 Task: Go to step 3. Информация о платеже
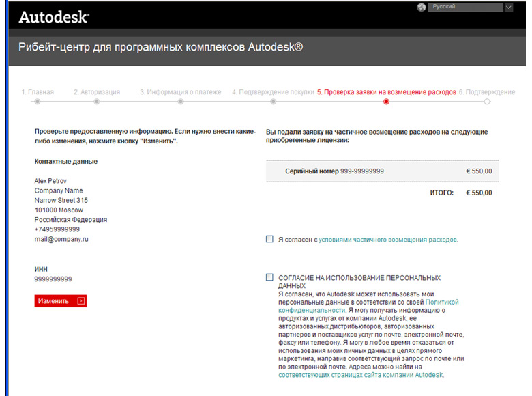181,92
